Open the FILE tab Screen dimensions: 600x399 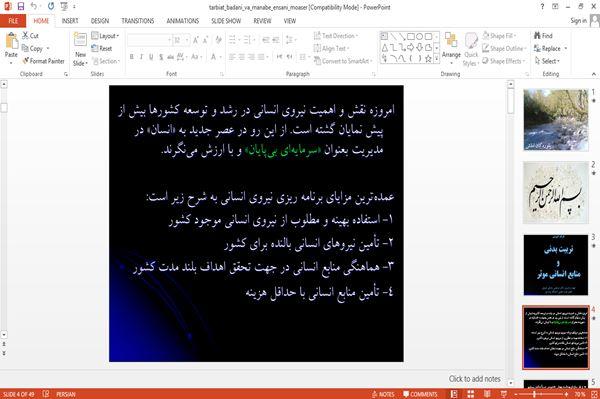13,21
